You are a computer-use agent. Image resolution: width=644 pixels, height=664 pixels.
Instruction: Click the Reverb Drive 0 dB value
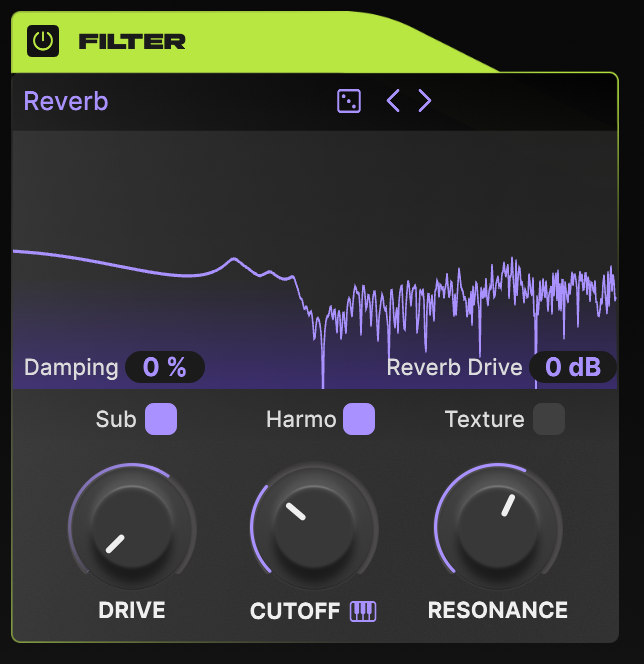tap(572, 367)
